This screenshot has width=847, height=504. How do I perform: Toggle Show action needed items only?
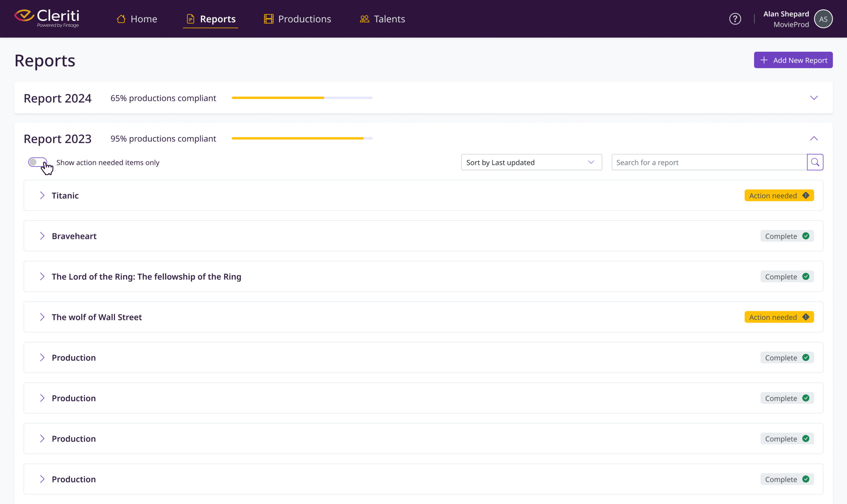click(37, 162)
